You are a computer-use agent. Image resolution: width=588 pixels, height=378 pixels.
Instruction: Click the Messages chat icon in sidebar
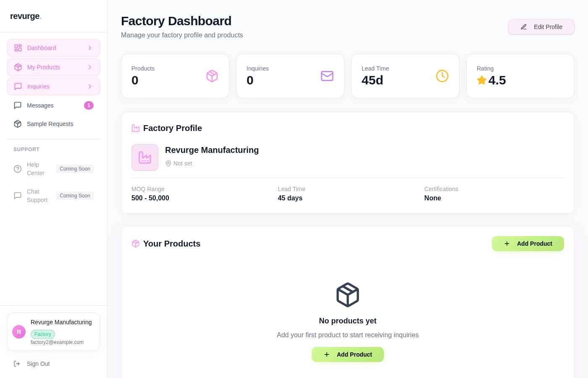click(18, 105)
